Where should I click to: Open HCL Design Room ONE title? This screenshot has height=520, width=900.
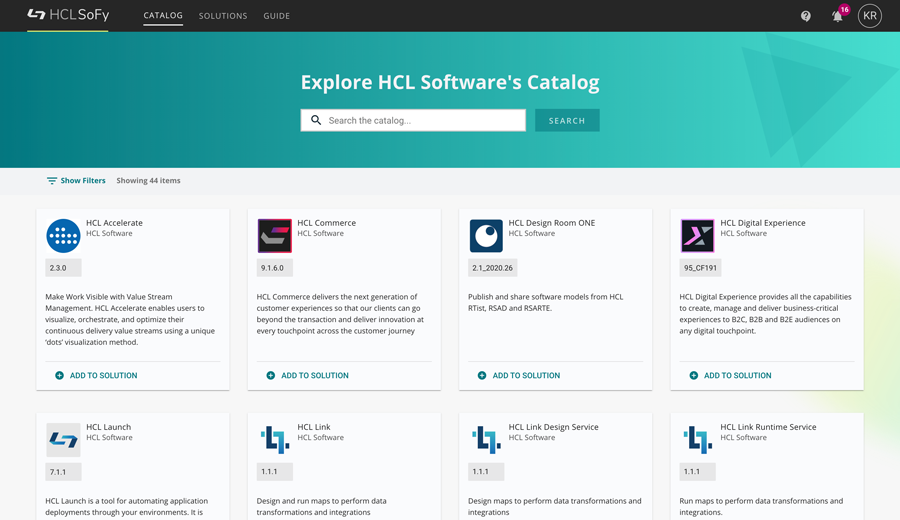click(x=552, y=223)
